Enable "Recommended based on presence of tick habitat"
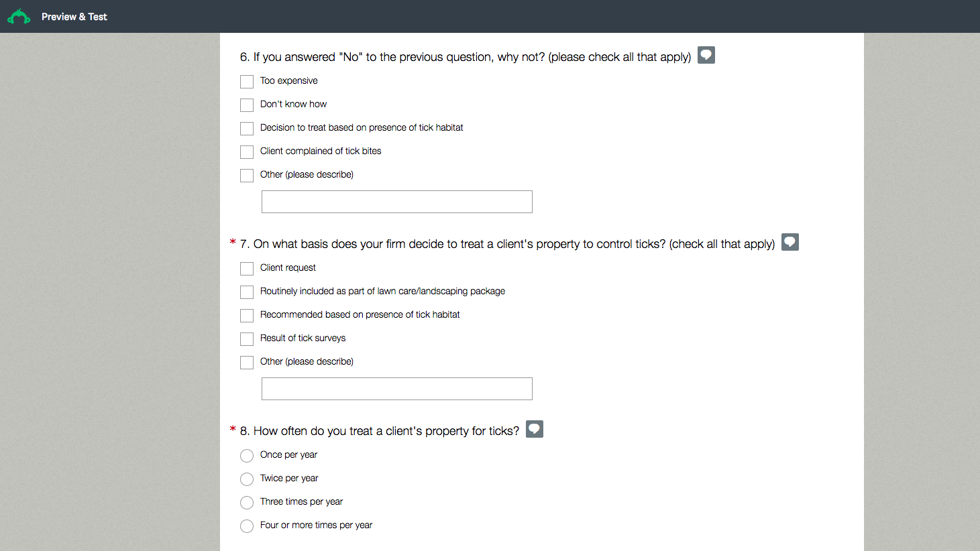 [247, 316]
